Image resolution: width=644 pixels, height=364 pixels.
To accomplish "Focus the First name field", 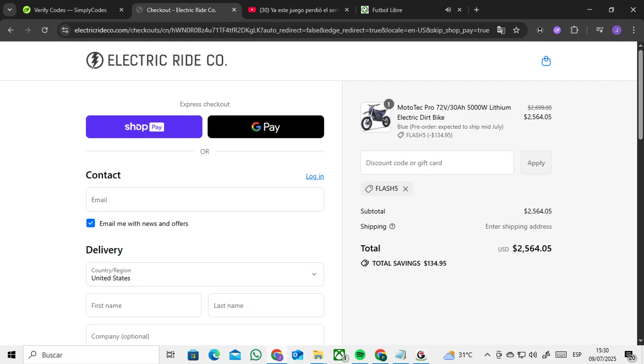I will coord(143,305).
